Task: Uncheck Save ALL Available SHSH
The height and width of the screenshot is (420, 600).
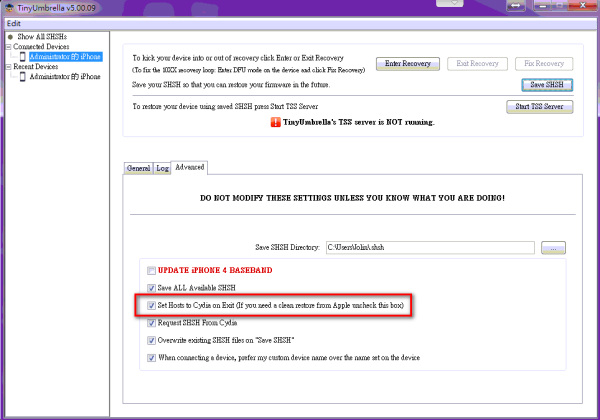Action: tap(151, 287)
